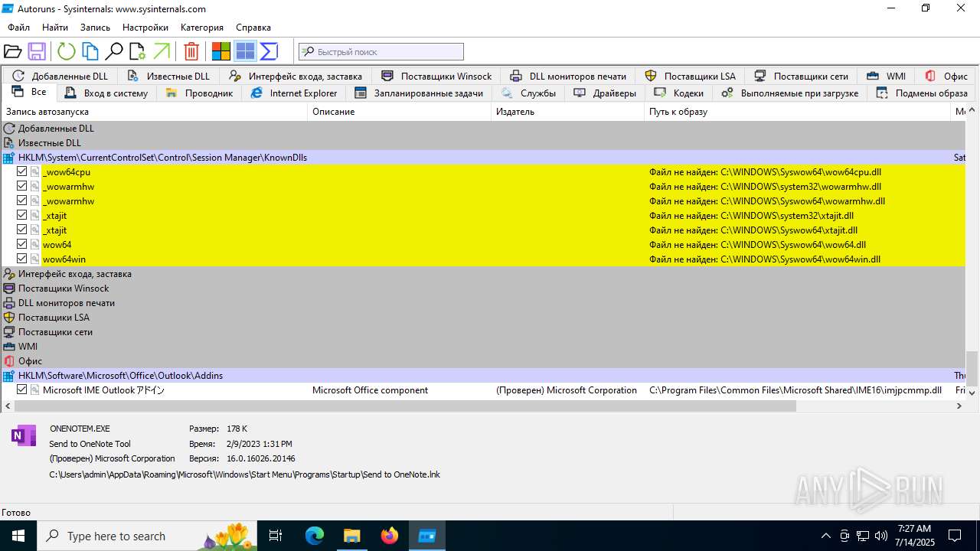This screenshot has height=551, width=980.
Task: Switch to DLL мониторов печати tab
Action: tap(568, 76)
